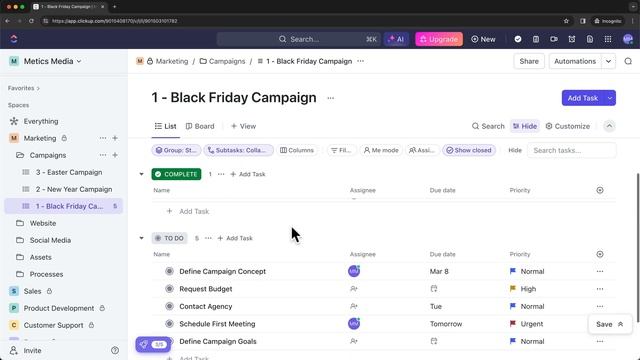The height and width of the screenshot is (360, 640).
Task: Switch to the List view tab
Action: click(166, 126)
